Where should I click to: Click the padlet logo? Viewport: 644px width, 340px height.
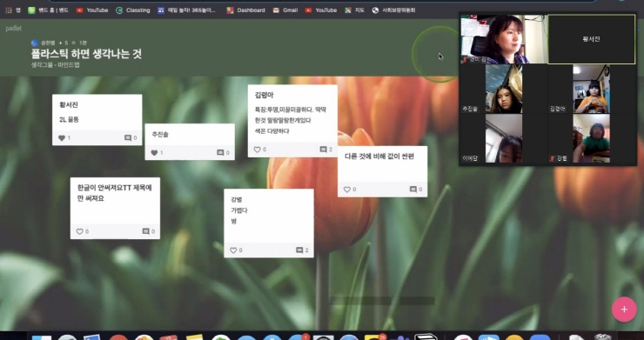14,29
